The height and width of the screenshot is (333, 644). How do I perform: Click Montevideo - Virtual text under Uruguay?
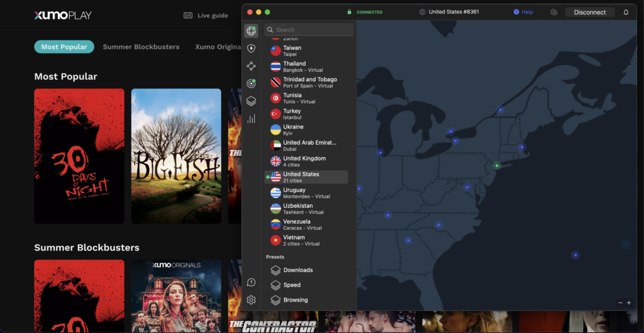[306, 196]
